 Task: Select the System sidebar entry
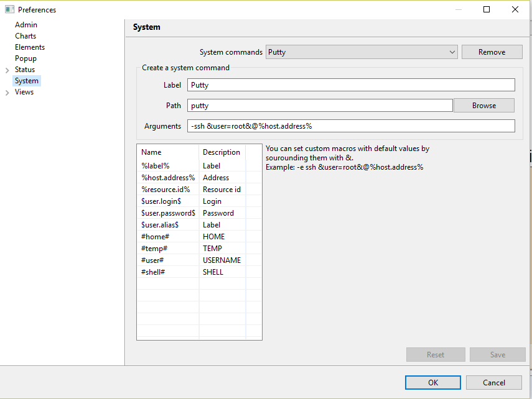(x=26, y=80)
